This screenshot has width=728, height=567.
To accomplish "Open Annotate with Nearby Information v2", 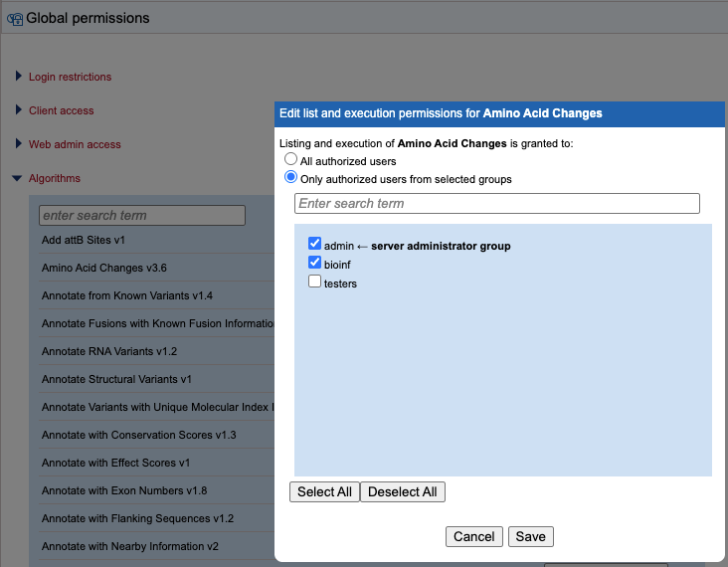I will pyautogui.click(x=130, y=546).
